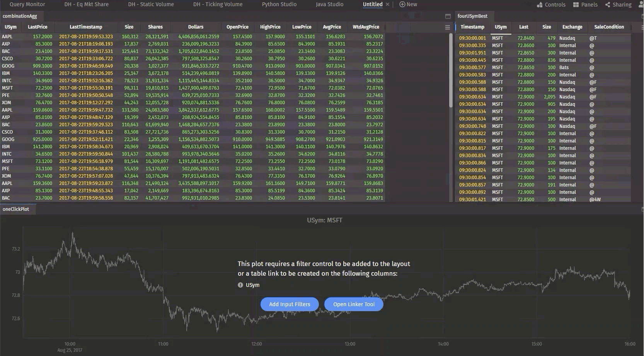The height and width of the screenshot is (356, 644).
Task: Click the HighPrice column header
Action: (x=270, y=27)
